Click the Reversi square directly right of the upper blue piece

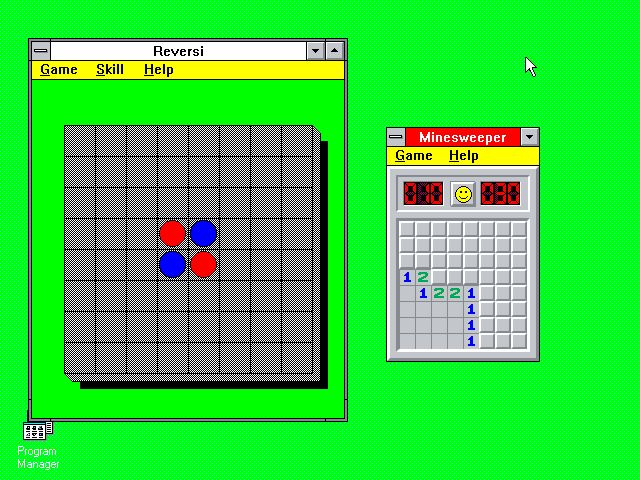pos(235,233)
